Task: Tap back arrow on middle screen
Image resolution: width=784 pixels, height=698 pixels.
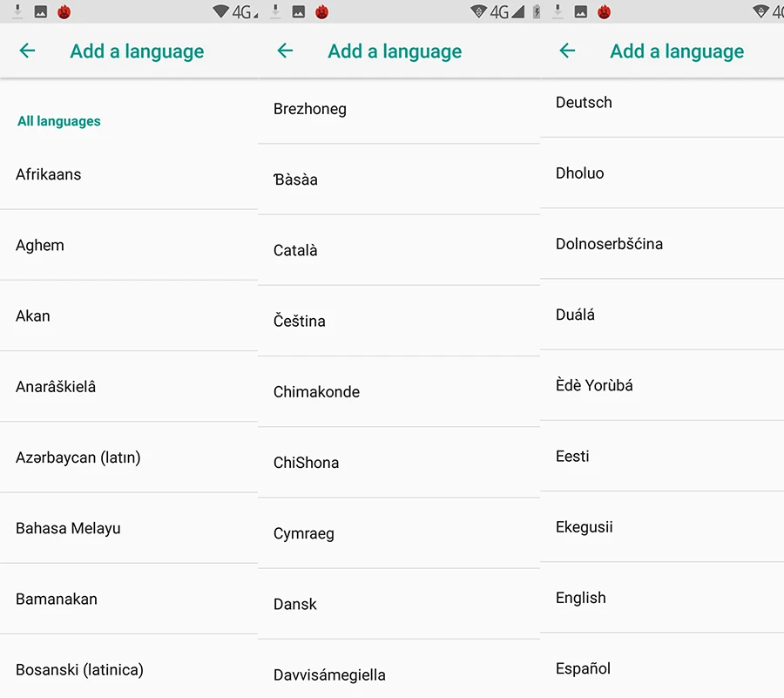Action: tap(285, 51)
